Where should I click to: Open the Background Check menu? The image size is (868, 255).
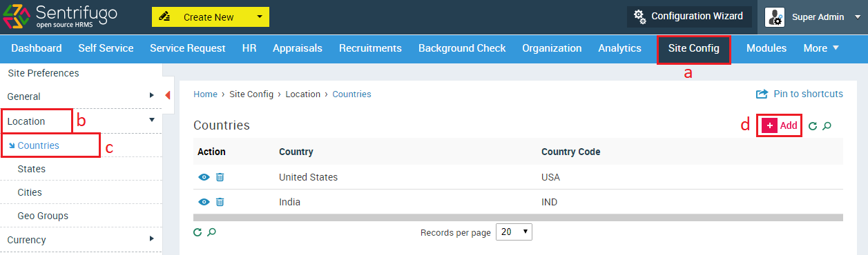click(462, 48)
